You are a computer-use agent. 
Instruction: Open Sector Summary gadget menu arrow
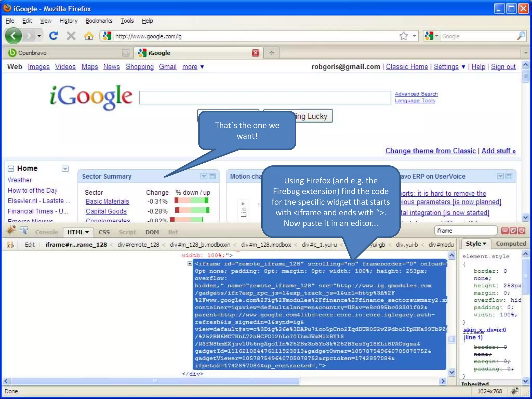coord(204,176)
